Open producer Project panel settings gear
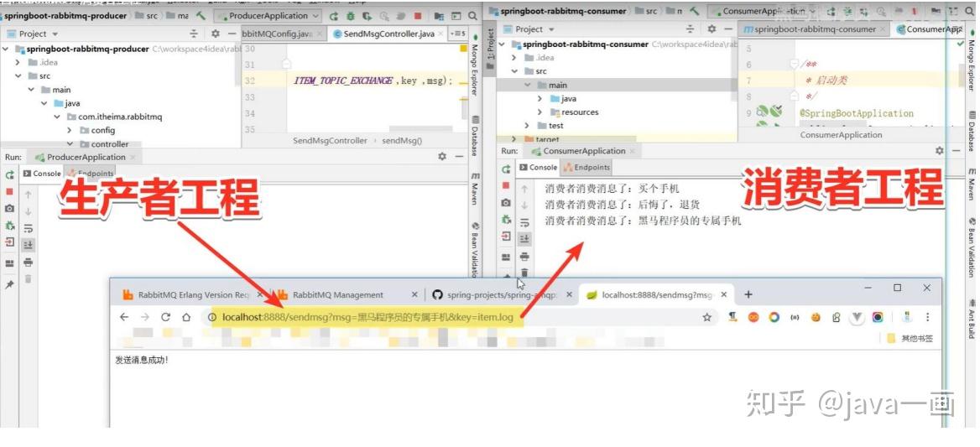The image size is (980, 447). pos(215,34)
